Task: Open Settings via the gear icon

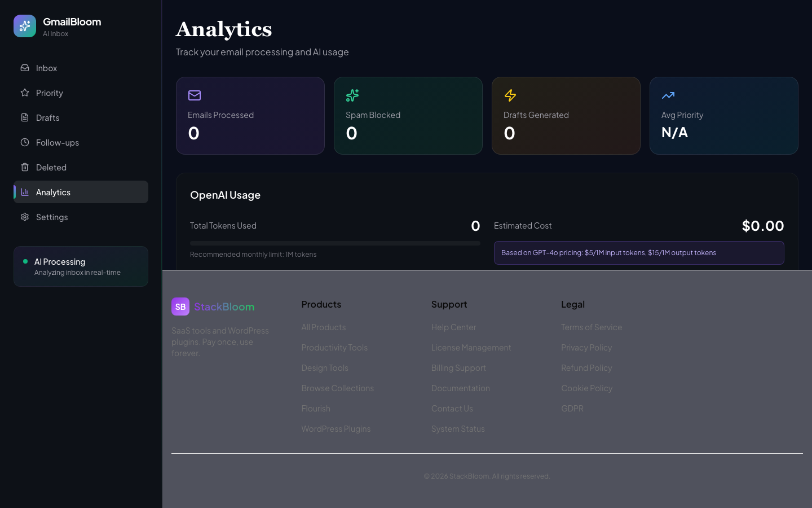Action: (x=24, y=217)
